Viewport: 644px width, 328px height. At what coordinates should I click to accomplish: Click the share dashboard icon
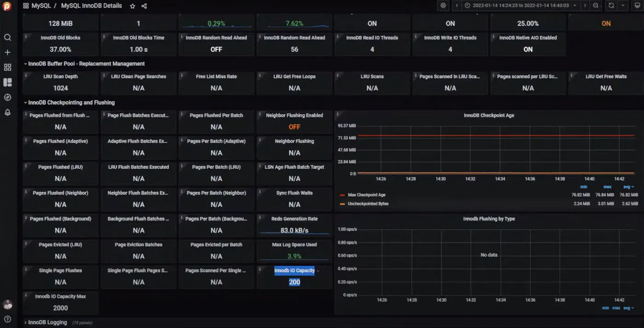pyautogui.click(x=144, y=6)
